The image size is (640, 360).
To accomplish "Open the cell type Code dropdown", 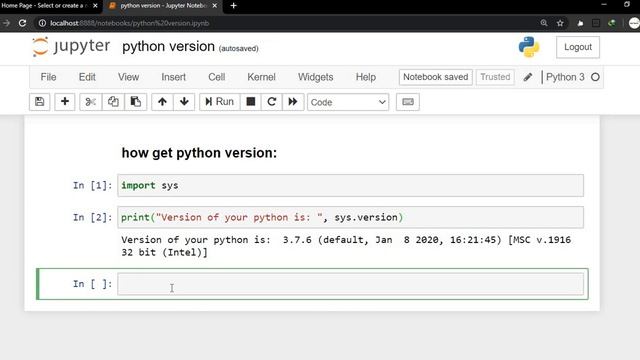I will pos(348,102).
